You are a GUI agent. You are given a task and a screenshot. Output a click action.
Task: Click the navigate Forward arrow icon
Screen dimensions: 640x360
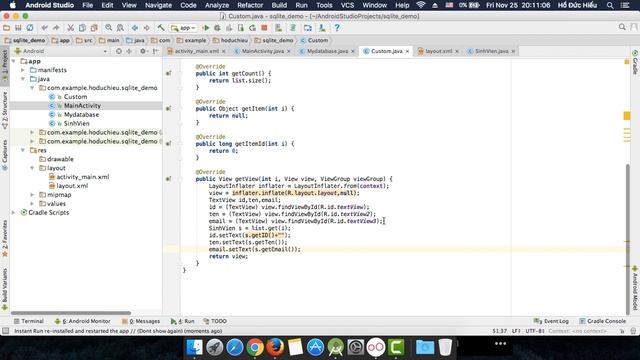(x=147, y=28)
